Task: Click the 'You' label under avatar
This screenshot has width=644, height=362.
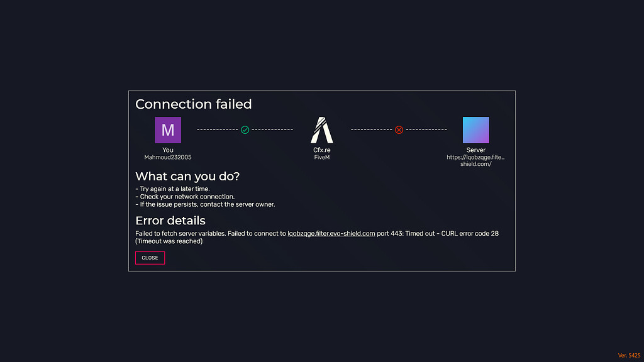Action: tap(167, 150)
